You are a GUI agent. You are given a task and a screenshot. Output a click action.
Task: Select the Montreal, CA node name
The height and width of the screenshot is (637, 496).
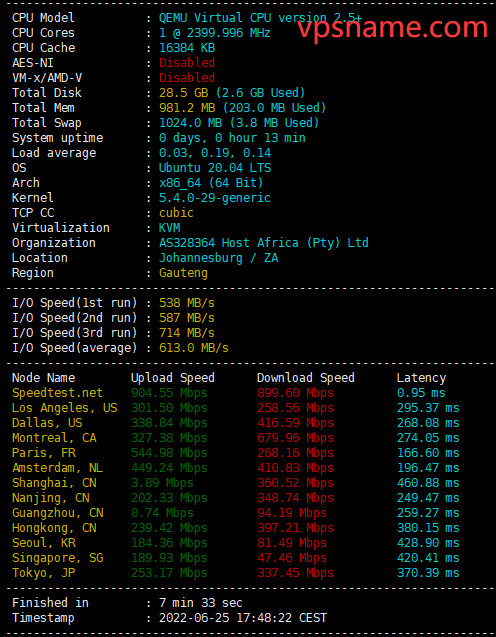[54, 438]
